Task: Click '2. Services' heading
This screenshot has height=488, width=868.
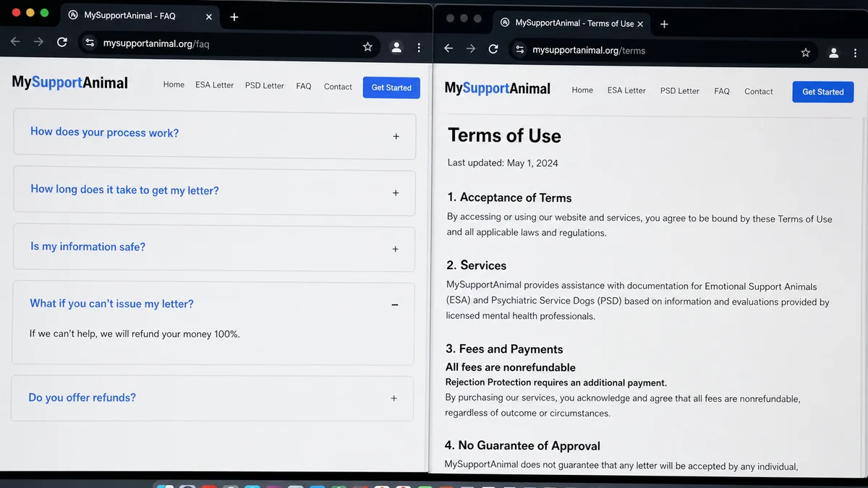Action: point(477,265)
